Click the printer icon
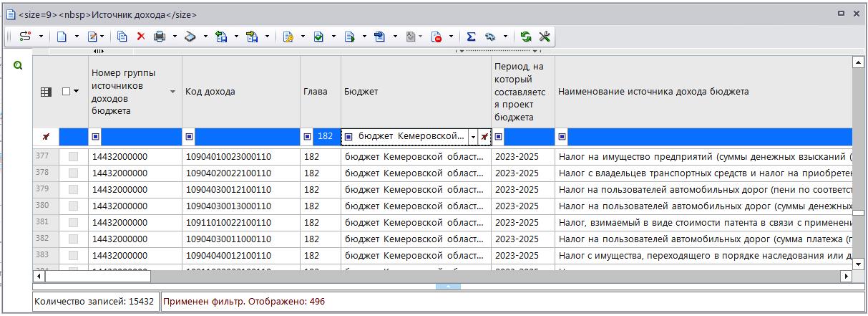The width and height of the screenshot is (868, 316). click(x=160, y=36)
